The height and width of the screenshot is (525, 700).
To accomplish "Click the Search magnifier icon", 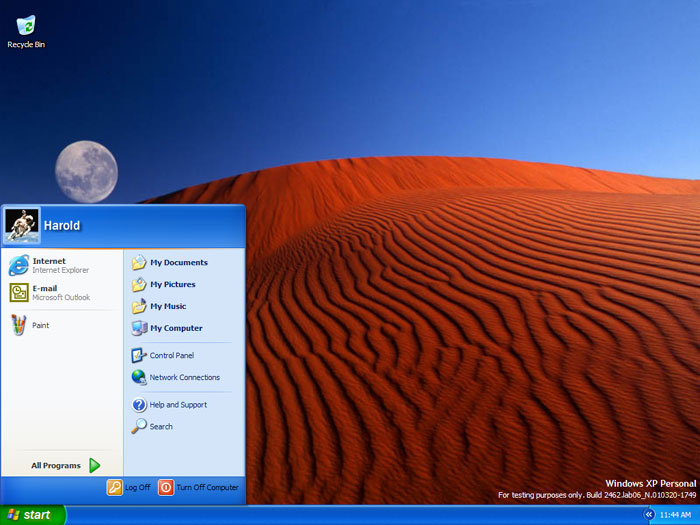I will pyautogui.click(x=139, y=426).
